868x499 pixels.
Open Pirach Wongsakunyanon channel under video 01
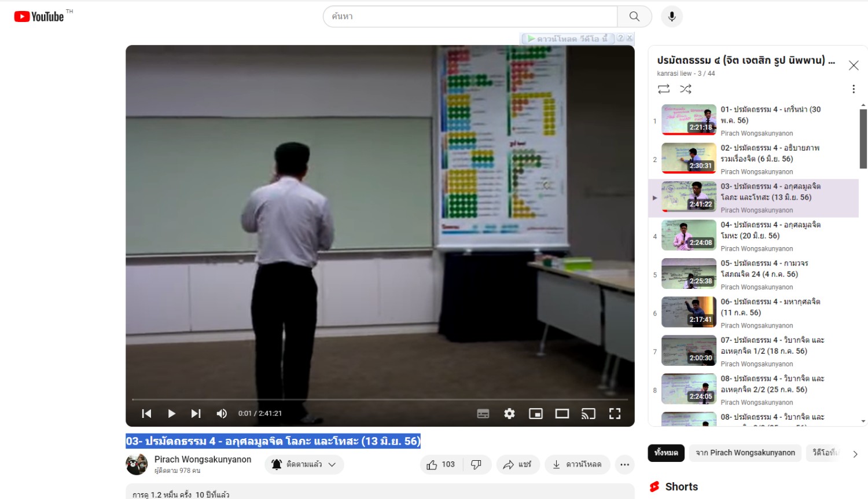tap(756, 133)
